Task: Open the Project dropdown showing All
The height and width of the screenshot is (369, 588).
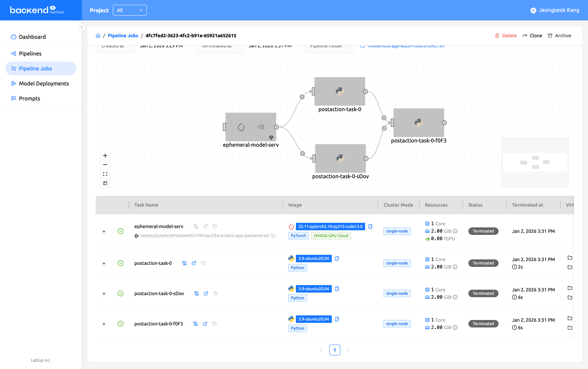Action: 130,10
